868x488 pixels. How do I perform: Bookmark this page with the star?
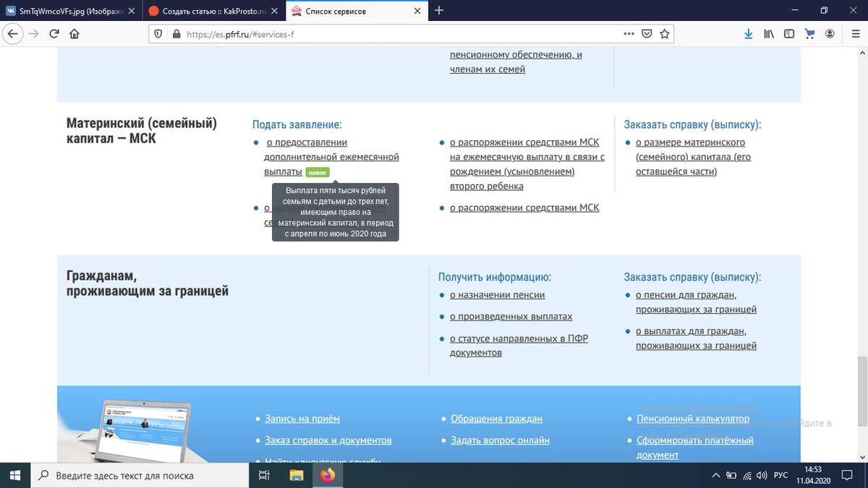(x=664, y=34)
